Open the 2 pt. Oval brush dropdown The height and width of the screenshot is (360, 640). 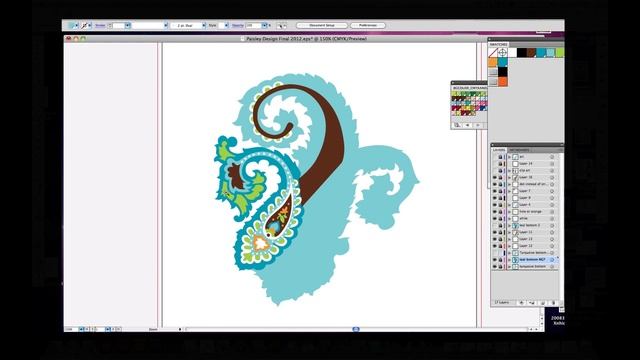204,25
